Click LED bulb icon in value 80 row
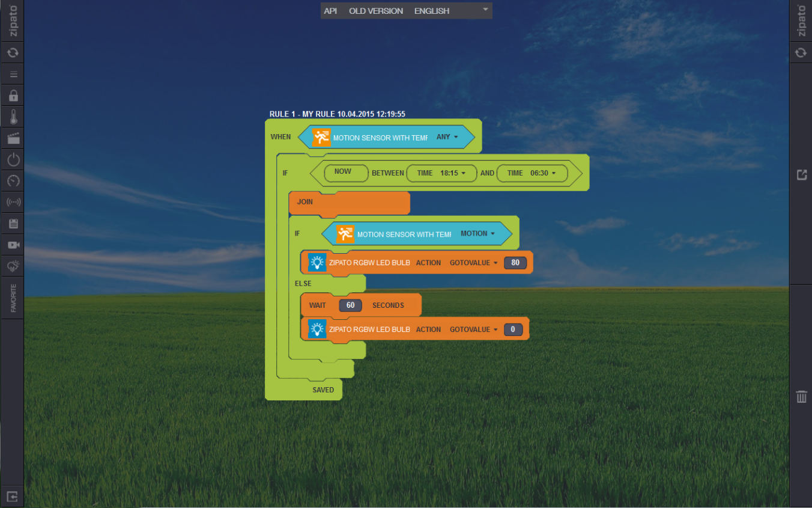 317,263
